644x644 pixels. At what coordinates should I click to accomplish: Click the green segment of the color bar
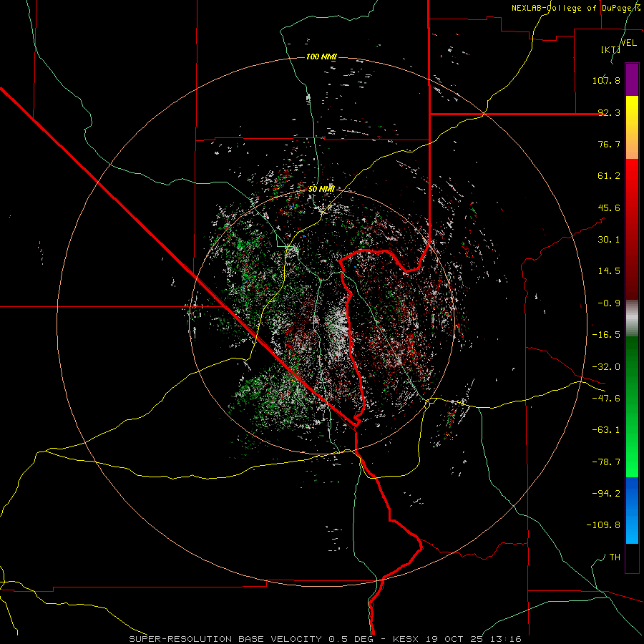click(632, 406)
